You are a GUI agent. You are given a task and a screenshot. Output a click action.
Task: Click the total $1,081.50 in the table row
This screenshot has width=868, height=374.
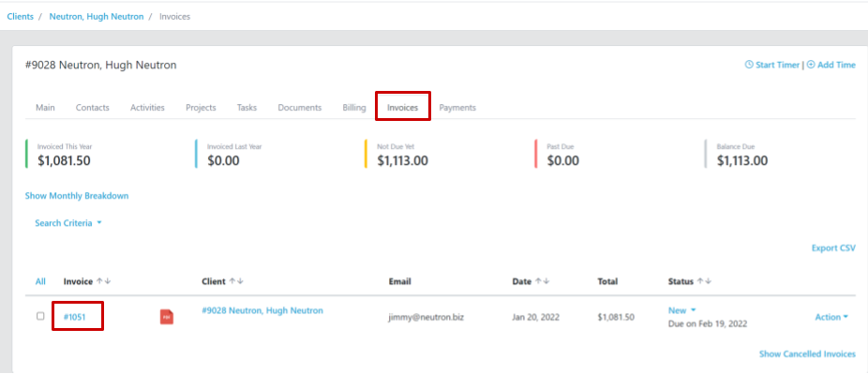tap(616, 317)
